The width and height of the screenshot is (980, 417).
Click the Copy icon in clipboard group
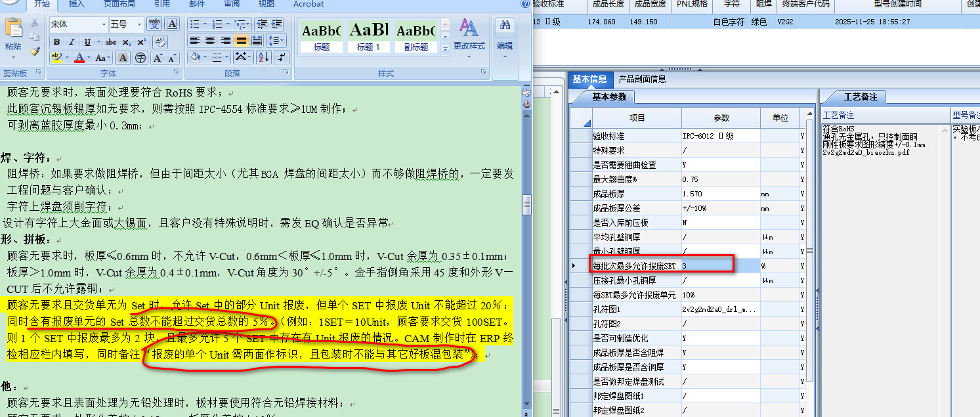[x=34, y=37]
